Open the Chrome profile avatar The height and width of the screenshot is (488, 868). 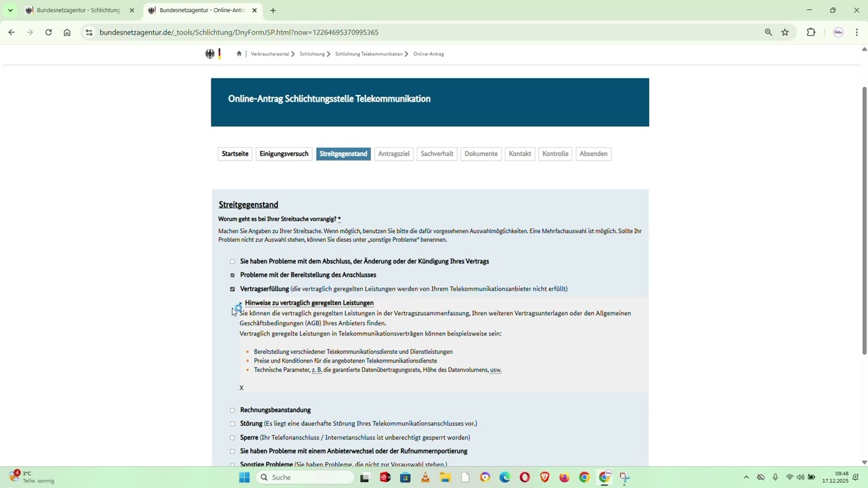pos(838,32)
